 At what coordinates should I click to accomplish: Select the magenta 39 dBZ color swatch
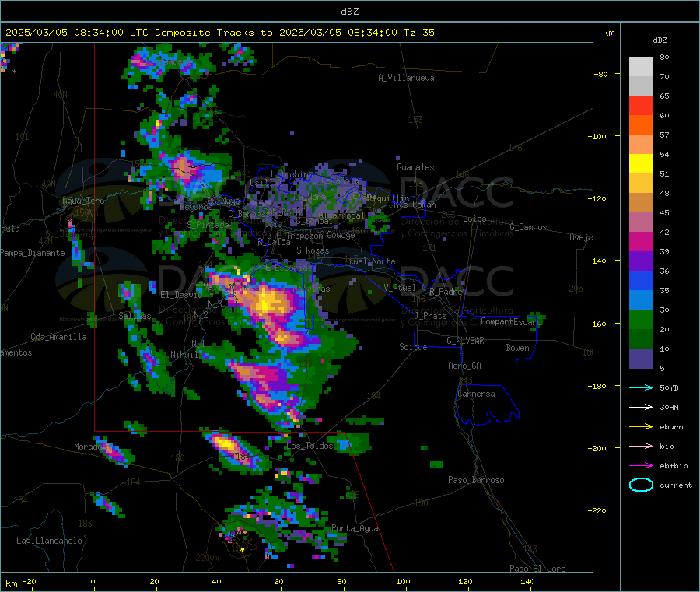[x=641, y=241]
